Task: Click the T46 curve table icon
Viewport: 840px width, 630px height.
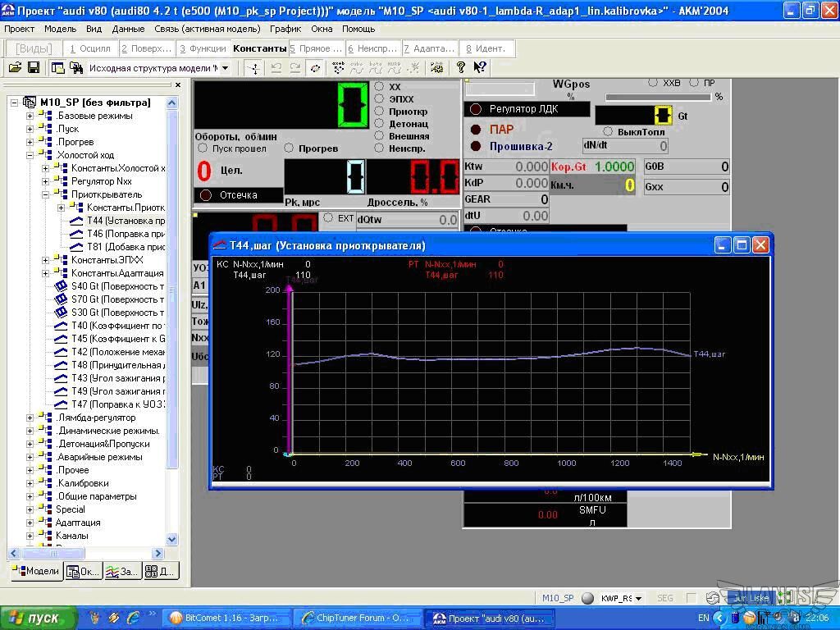Action: (75, 234)
